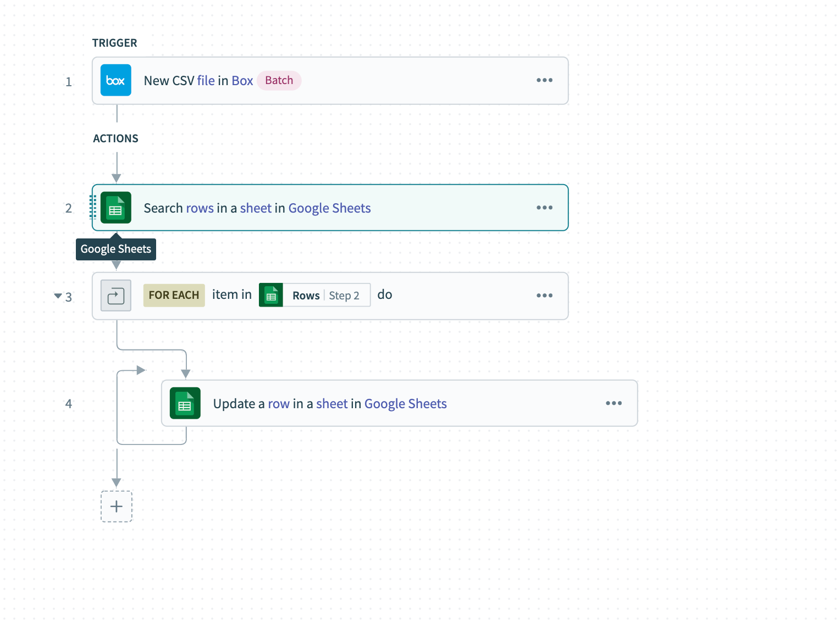Open the options menu on the Search rows step
840x623 pixels.
pos(544,208)
